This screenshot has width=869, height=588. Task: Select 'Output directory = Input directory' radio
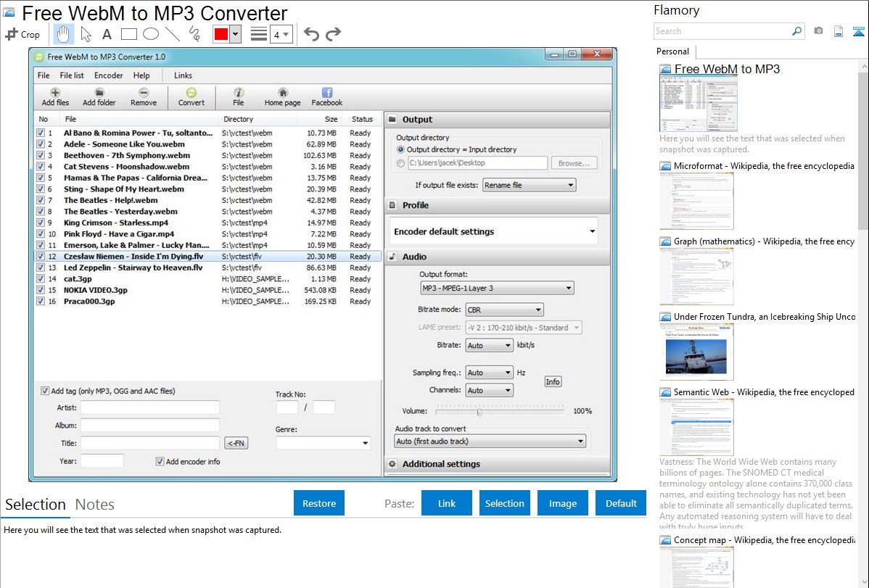click(401, 149)
